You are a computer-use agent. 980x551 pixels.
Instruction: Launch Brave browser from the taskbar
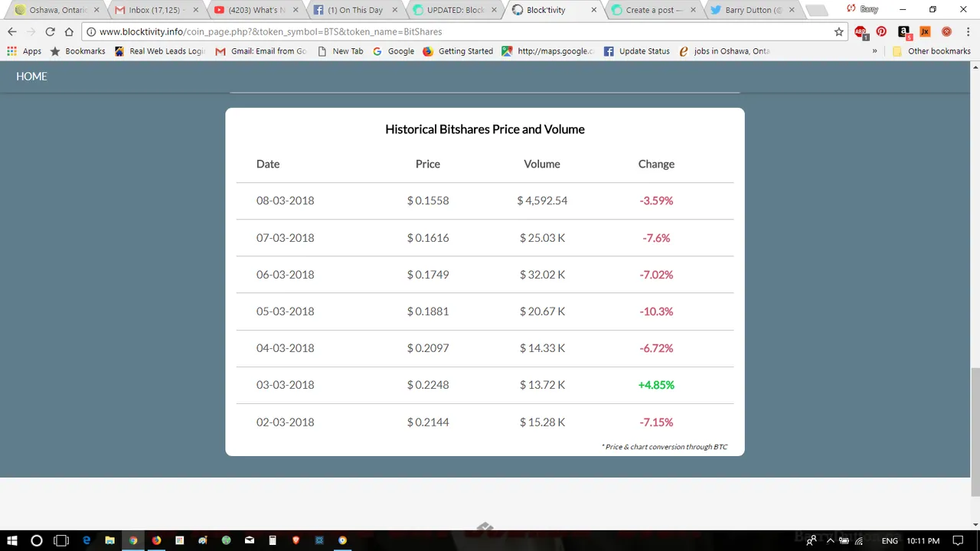tap(296, 540)
